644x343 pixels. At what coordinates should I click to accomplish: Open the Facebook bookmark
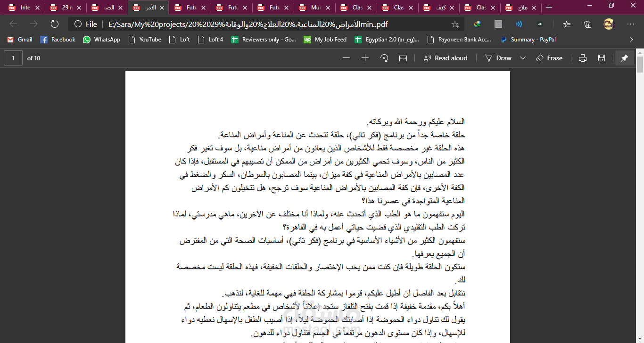58,40
